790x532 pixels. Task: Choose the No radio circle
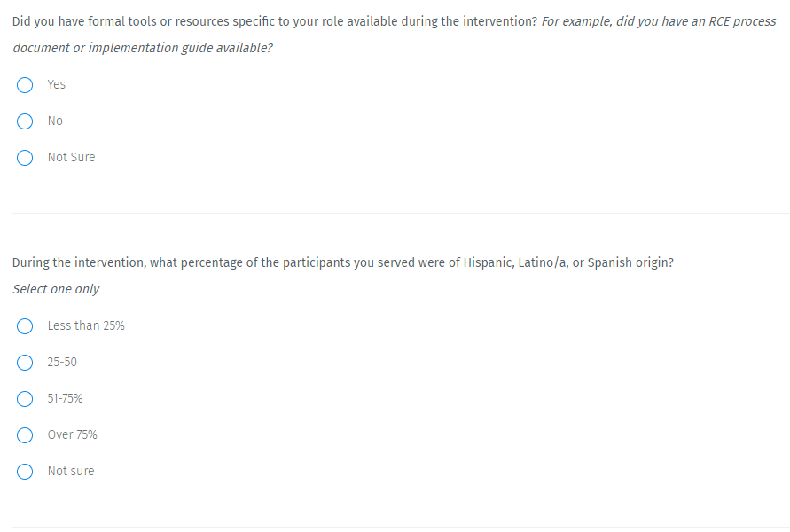[27, 121]
